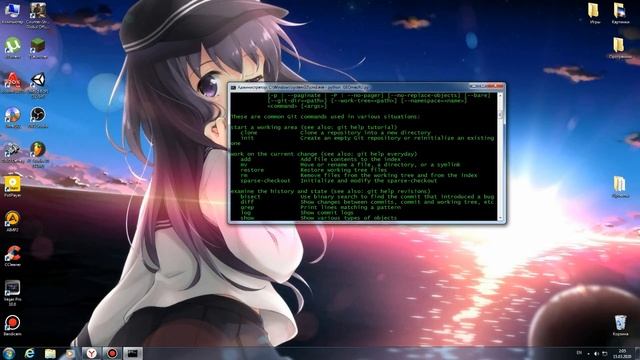Launch the OBS Studio shortcut

tap(38, 117)
